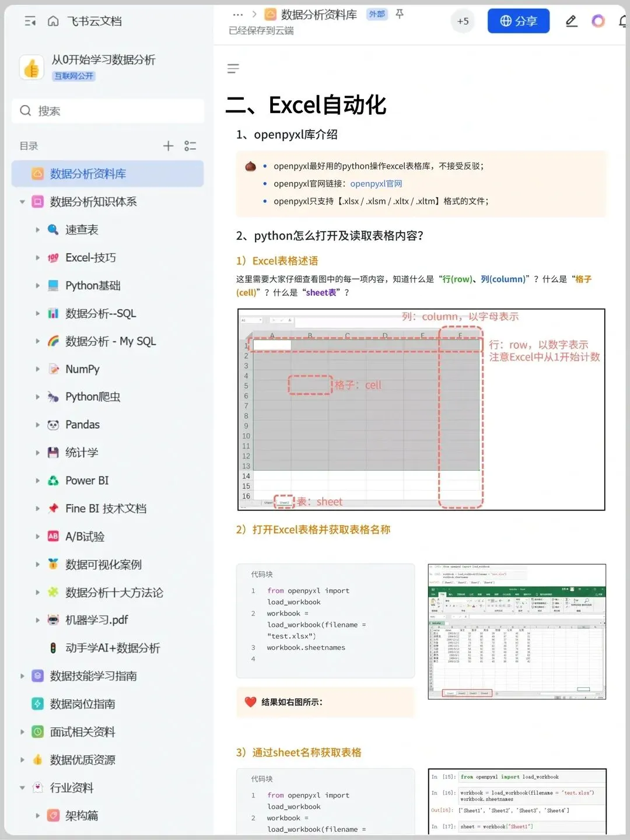Screen dimensions: 630x840
Task: Click the Pandas panda icon
Action: (x=53, y=425)
